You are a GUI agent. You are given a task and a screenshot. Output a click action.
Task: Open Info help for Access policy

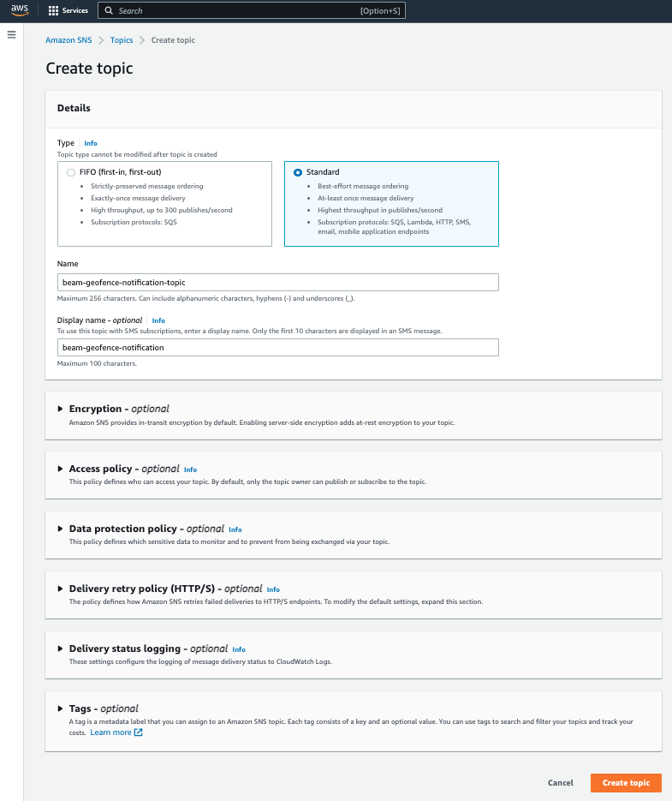tap(190, 469)
